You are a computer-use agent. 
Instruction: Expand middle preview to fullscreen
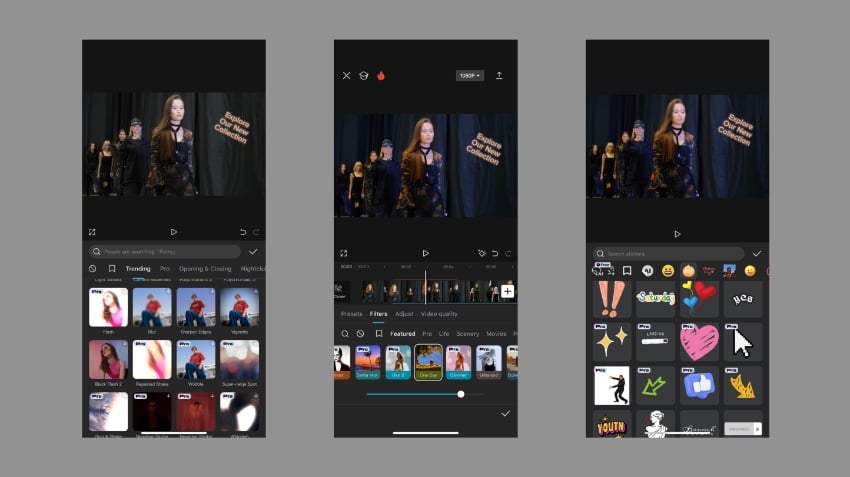[x=344, y=253]
